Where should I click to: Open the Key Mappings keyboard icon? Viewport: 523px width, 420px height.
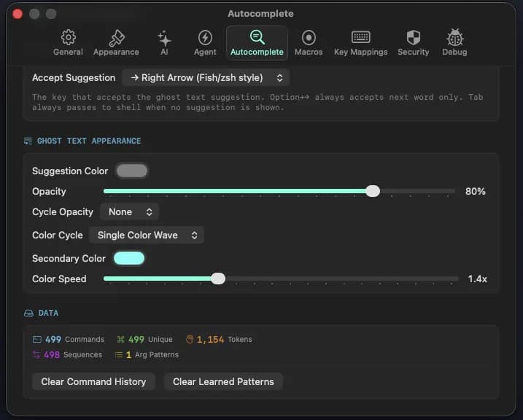tap(360, 37)
